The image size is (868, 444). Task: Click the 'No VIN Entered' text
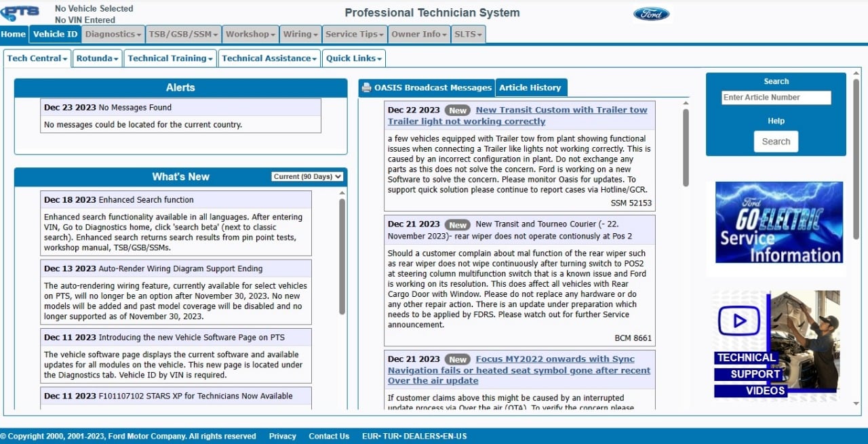click(x=85, y=20)
